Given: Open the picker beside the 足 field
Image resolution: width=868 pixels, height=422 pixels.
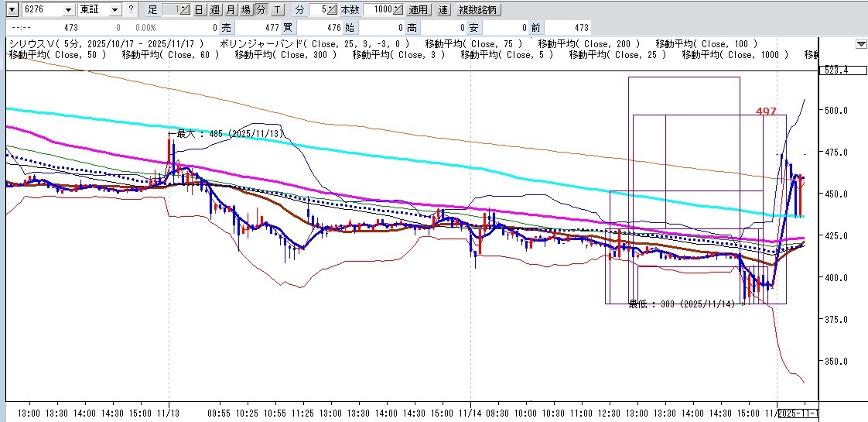Looking at the screenshot, I should [186, 9].
